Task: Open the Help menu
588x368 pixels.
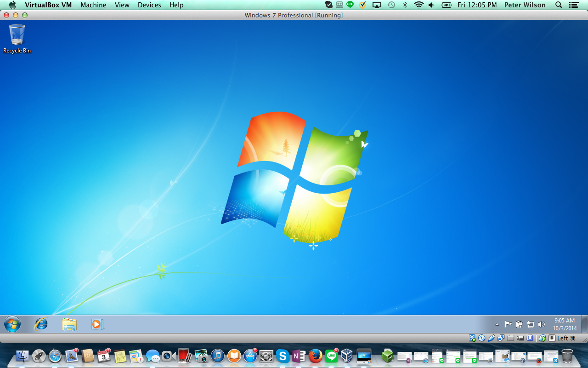Action: click(x=176, y=5)
